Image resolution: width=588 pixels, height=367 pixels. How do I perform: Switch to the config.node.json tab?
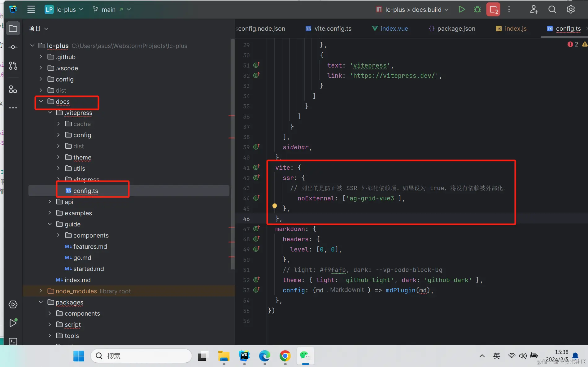click(x=261, y=28)
